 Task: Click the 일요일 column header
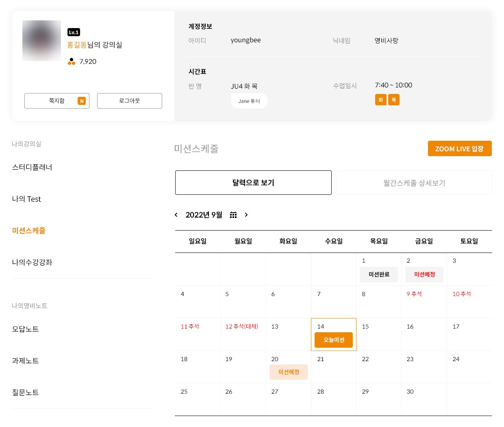pyautogui.click(x=198, y=241)
